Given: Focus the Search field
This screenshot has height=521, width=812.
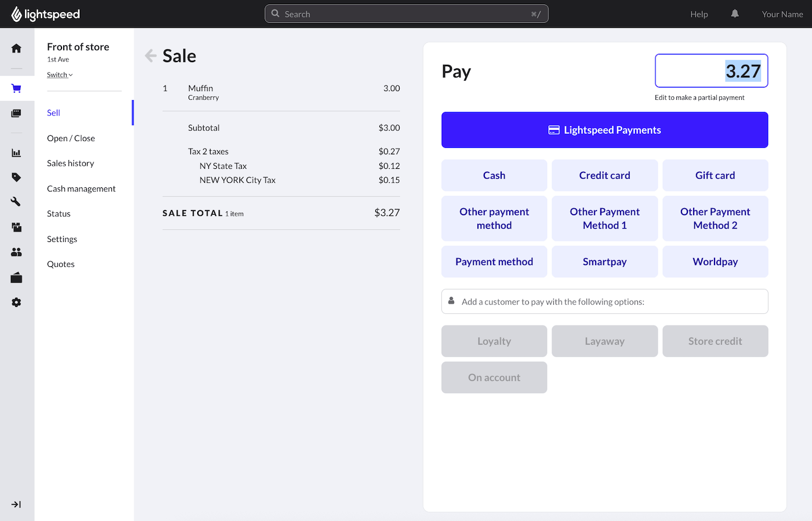Looking at the screenshot, I should pos(407,14).
